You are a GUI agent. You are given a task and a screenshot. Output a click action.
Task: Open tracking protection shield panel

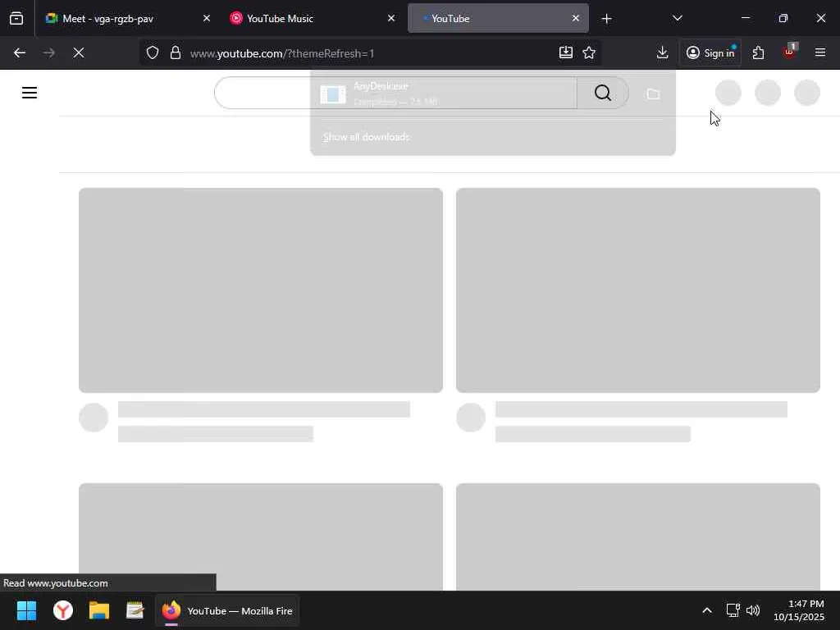coord(153,52)
